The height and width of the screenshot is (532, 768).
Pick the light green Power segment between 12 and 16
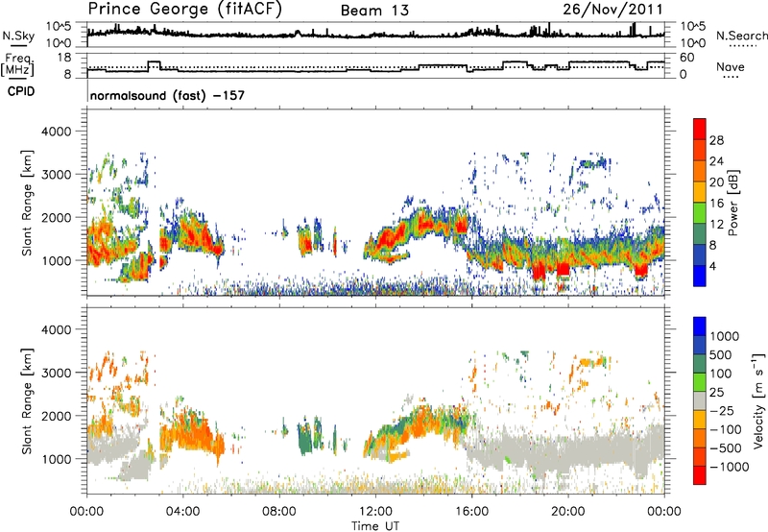(700, 213)
